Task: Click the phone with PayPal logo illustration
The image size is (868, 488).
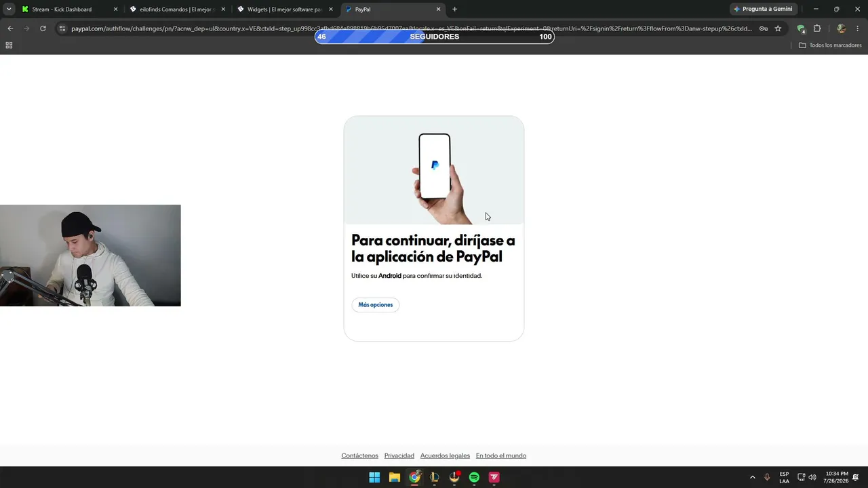Action: (x=434, y=170)
